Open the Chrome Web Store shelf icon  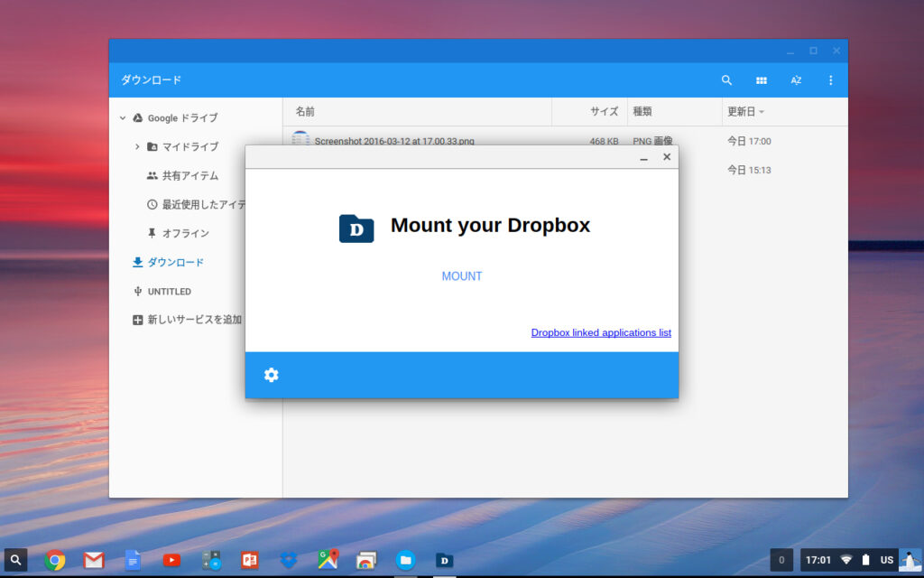click(x=366, y=560)
